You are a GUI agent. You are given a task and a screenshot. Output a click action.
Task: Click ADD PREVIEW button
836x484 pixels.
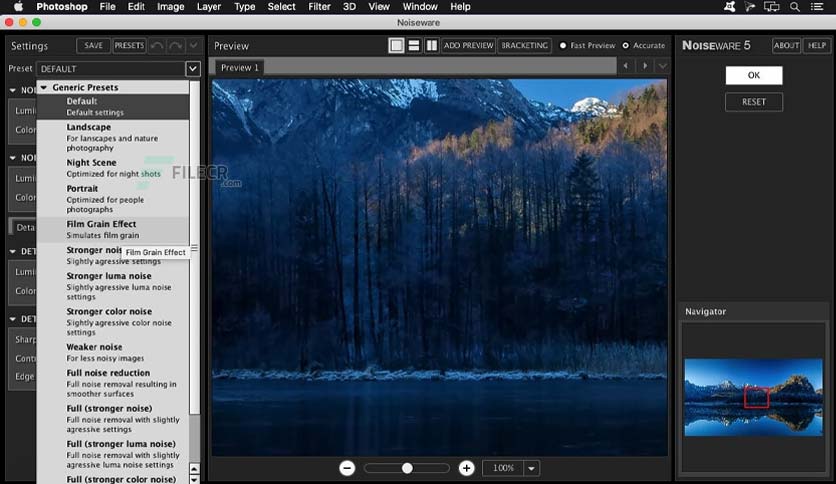pyautogui.click(x=469, y=45)
